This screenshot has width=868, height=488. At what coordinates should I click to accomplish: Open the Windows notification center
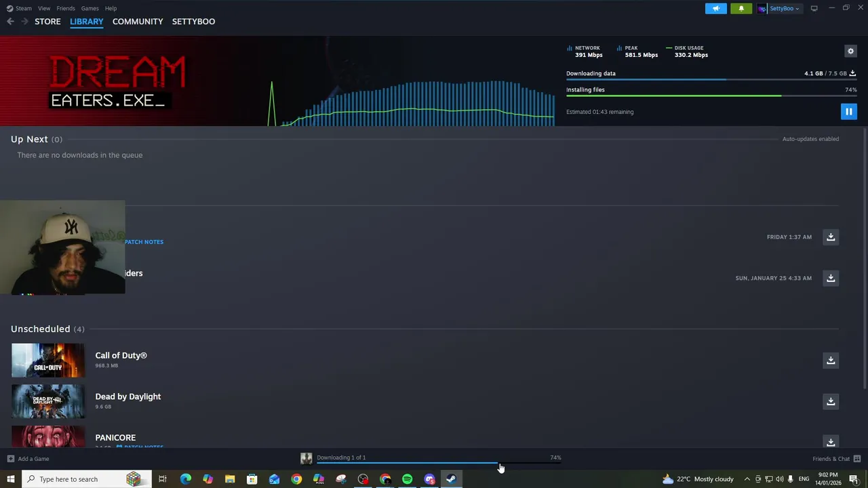tap(854, 479)
